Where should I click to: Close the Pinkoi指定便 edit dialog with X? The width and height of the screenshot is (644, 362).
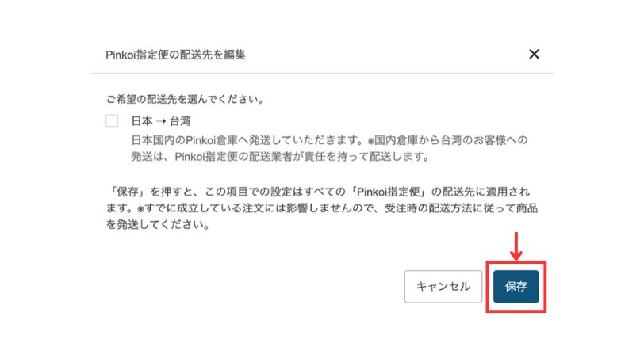pyautogui.click(x=534, y=54)
